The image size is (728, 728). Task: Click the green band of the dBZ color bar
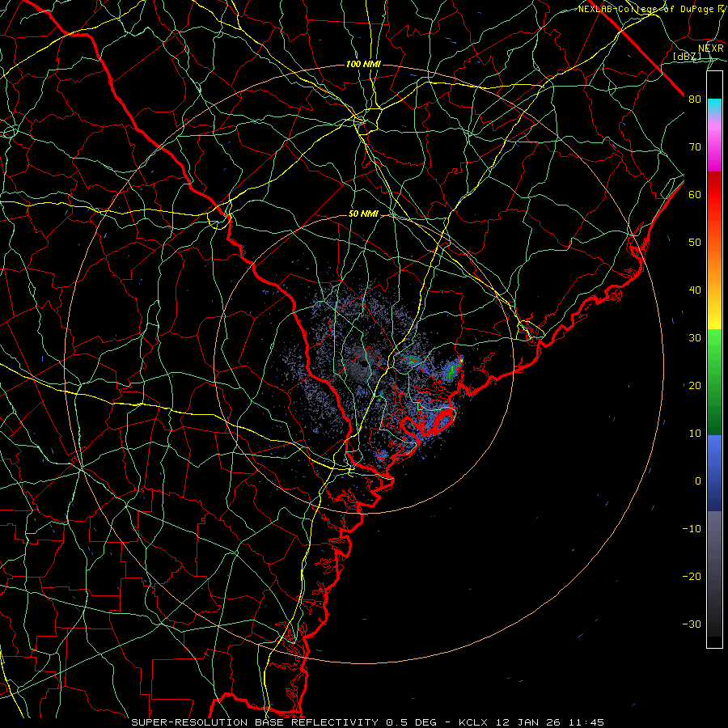tap(714, 382)
